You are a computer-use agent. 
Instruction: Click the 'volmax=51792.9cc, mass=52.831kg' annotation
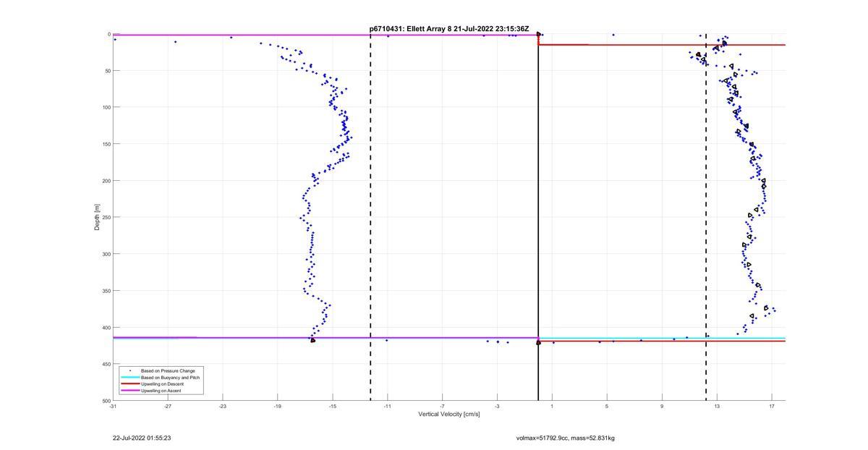566,438
